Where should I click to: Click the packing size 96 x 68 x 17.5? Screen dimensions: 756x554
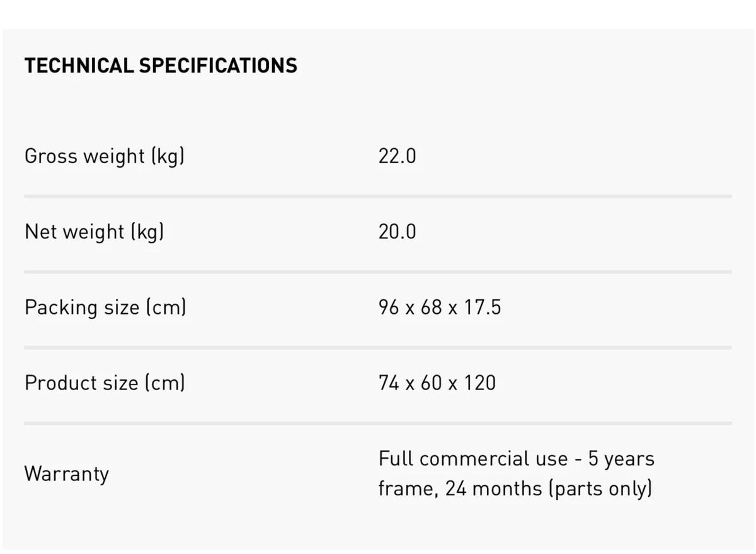(x=440, y=307)
